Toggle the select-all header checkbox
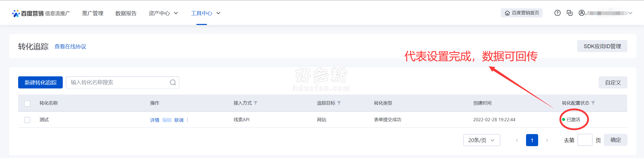This screenshot has width=644, height=158. click(27, 103)
